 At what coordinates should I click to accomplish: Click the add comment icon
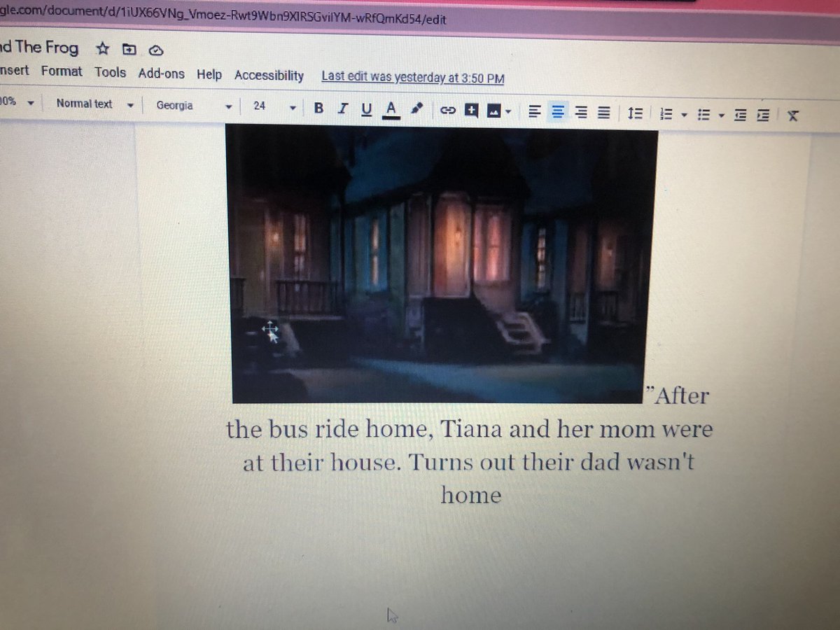(471, 110)
